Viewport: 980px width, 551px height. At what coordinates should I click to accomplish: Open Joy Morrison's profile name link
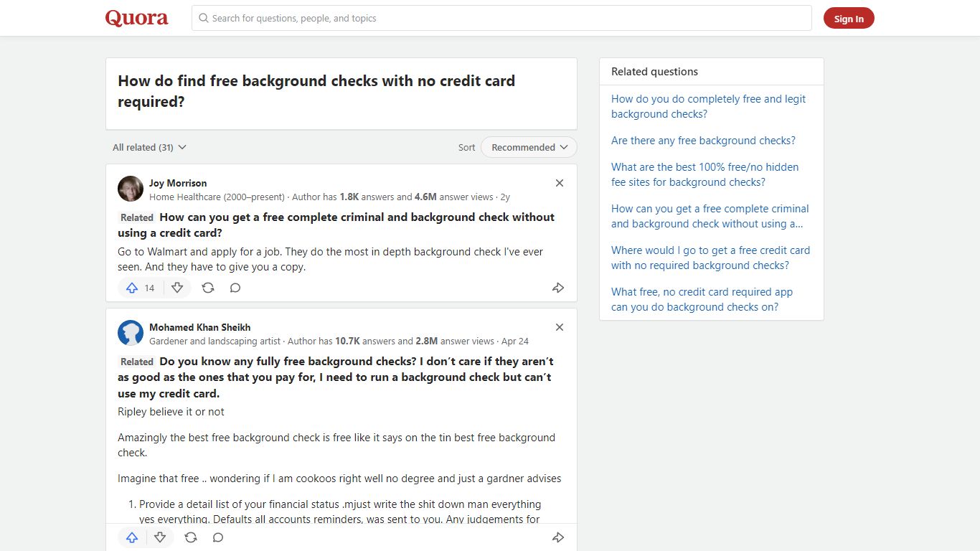(178, 183)
